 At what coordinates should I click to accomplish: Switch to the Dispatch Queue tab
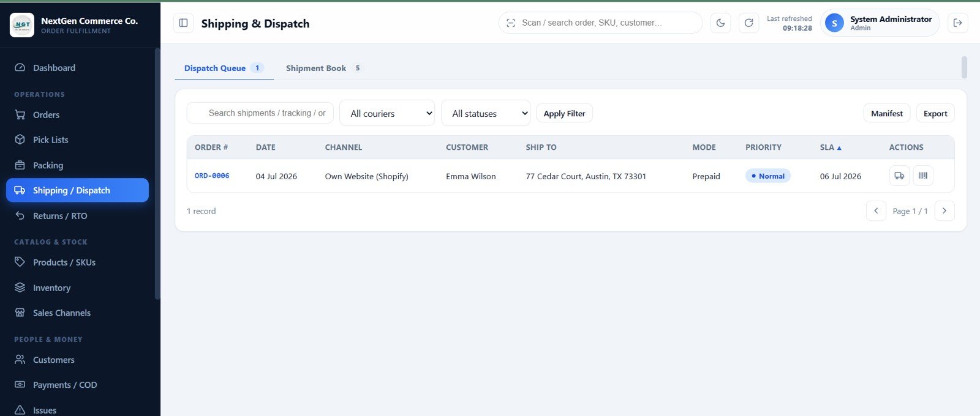(224, 68)
